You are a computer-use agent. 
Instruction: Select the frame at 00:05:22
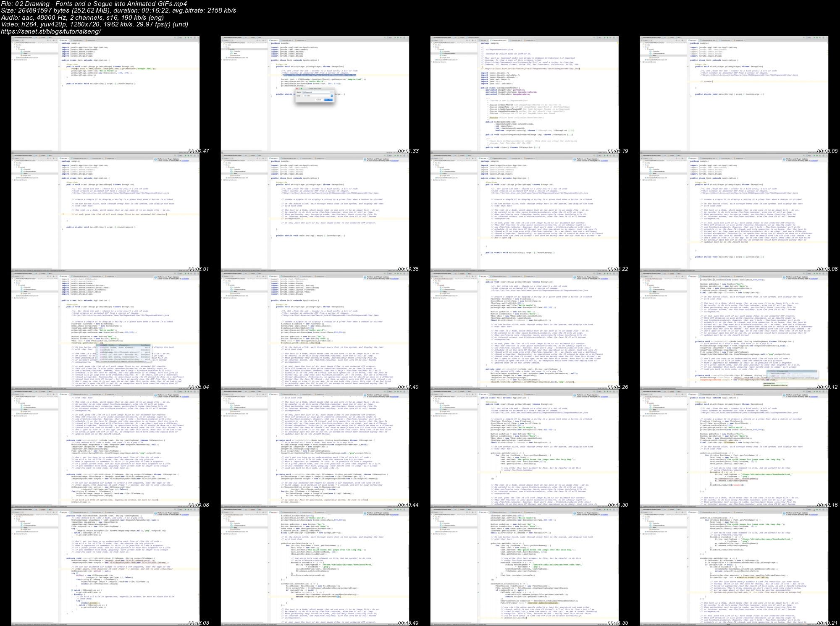pyautogui.click(x=525, y=213)
